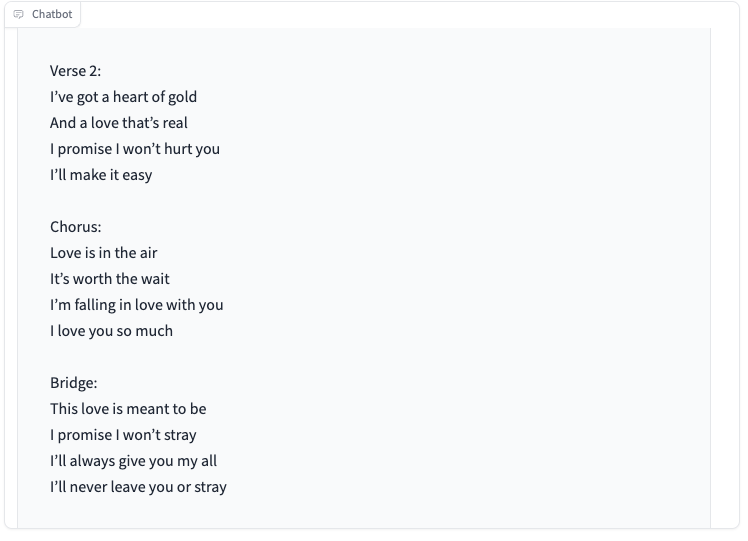Click the 'Verse 2:' heading text
This screenshot has height=541, width=748.
point(75,71)
